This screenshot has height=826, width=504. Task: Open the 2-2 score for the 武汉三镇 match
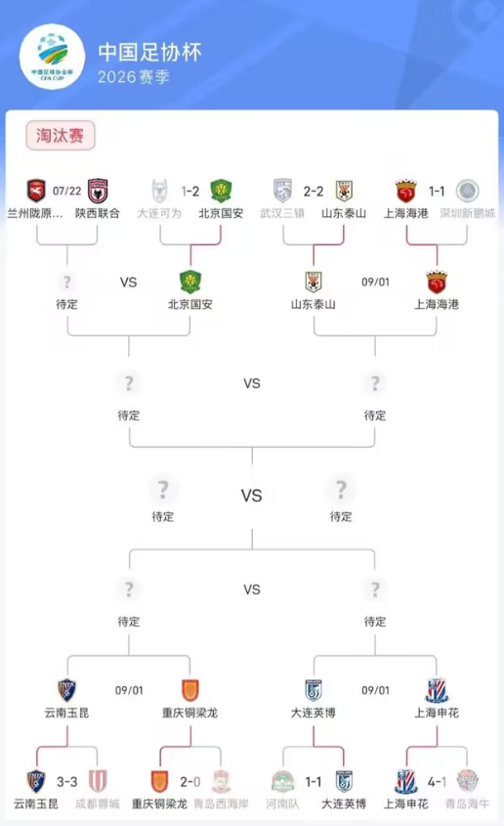(x=313, y=192)
